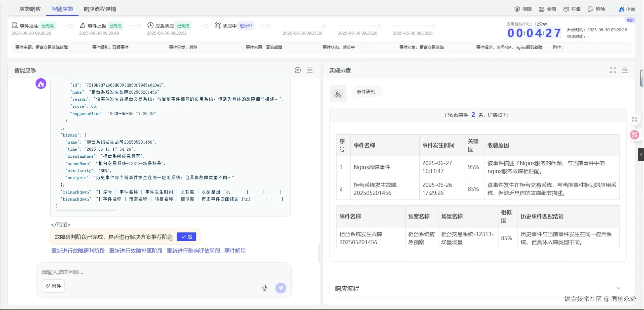644x310 pixels.
Task: Click the dark side drawer arrow handle
Action: tap(641, 155)
